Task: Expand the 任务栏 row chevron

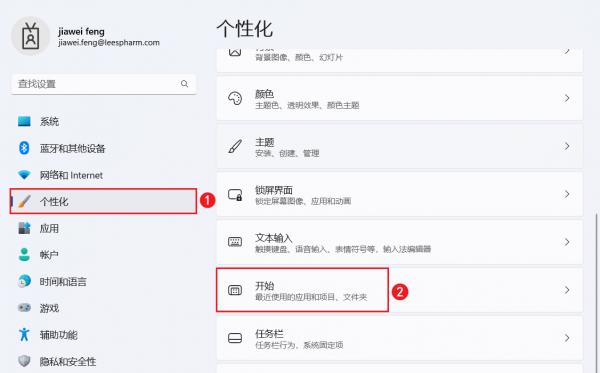Action: click(x=567, y=338)
